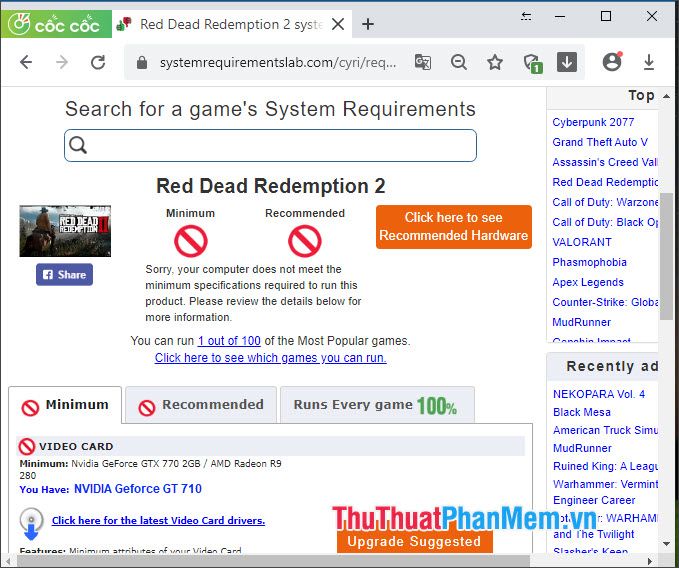Click the horizontal scrollbar thumb at bottom

[x=273, y=562]
